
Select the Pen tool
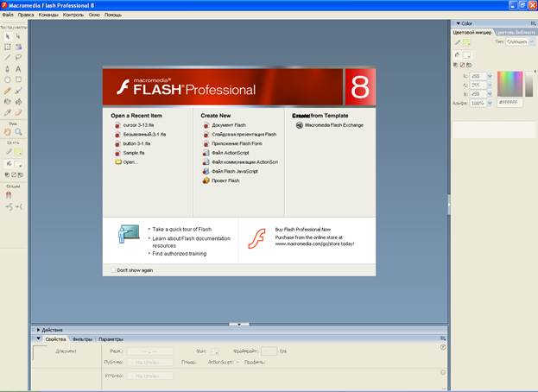[x=8, y=68]
